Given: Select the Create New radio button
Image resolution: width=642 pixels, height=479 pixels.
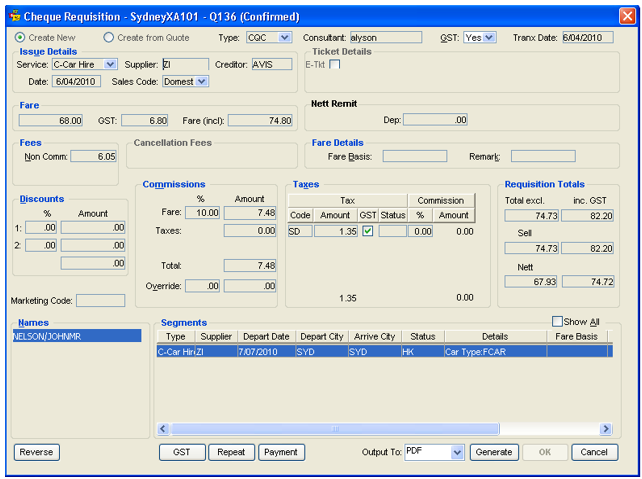Looking at the screenshot, I should coord(20,37).
